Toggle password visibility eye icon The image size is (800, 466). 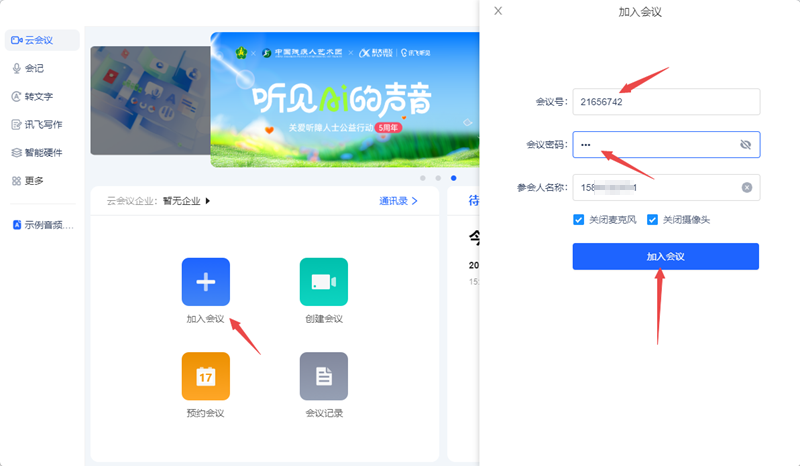point(745,145)
